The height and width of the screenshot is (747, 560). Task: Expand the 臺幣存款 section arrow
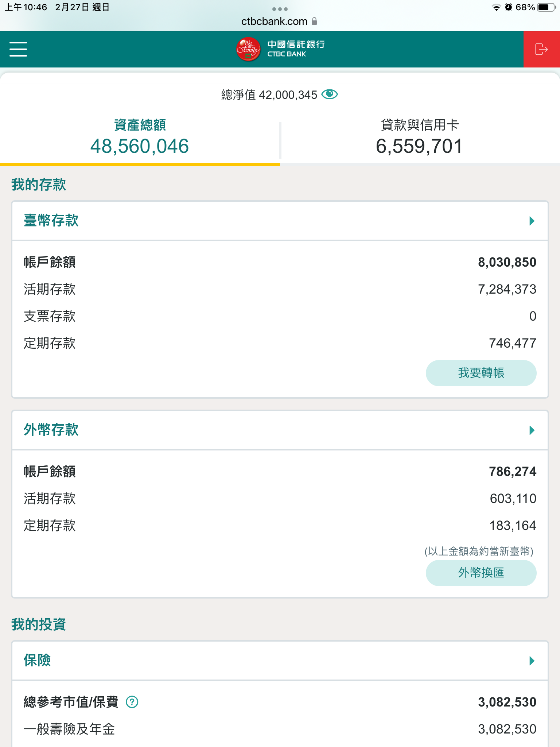532,221
